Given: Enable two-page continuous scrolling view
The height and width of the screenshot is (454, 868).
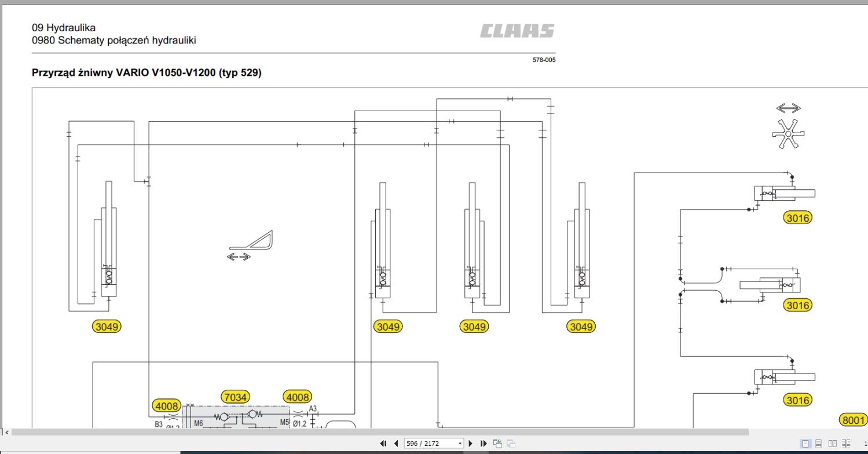Looking at the screenshot, I should pos(846,444).
